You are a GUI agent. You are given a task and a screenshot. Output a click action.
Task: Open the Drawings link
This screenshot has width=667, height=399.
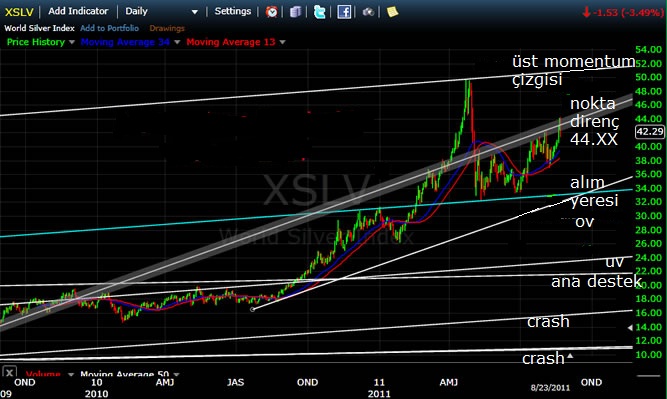167,28
